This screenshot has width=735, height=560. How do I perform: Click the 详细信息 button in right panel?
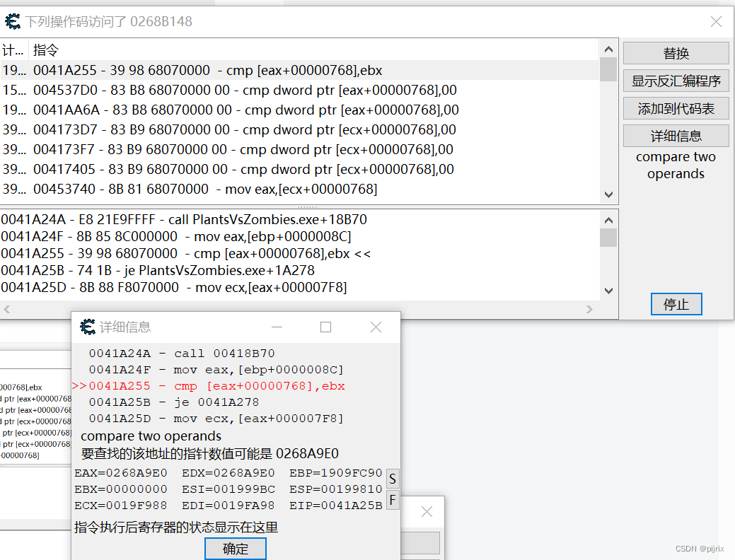(x=676, y=136)
